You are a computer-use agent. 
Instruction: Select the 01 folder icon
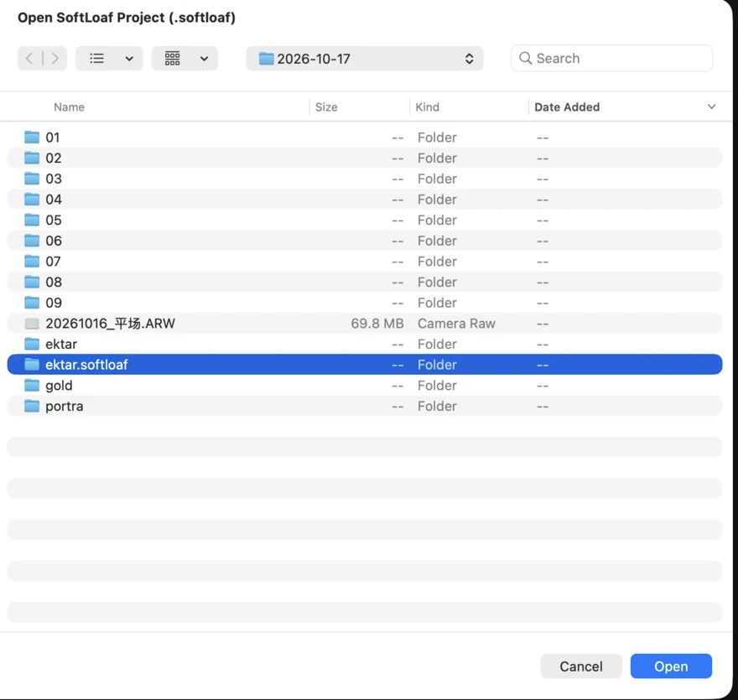pos(32,137)
